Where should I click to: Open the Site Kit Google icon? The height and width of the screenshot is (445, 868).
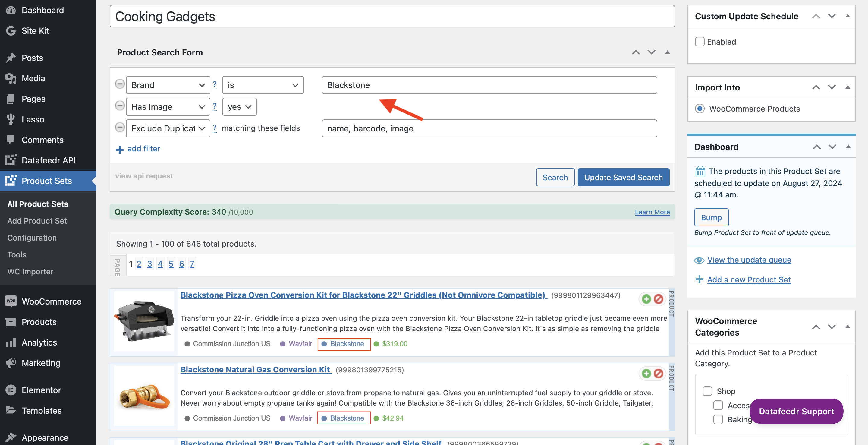tap(11, 31)
